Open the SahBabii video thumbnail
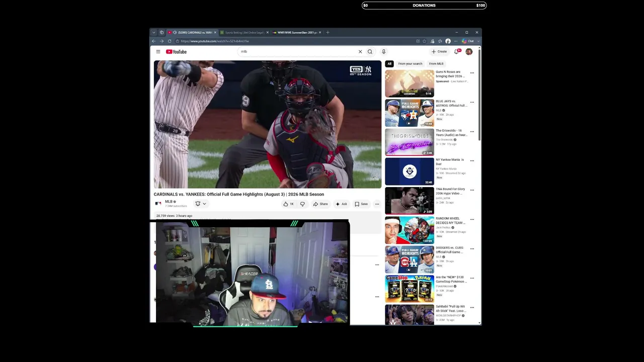This screenshot has height=362, width=644. [410, 315]
